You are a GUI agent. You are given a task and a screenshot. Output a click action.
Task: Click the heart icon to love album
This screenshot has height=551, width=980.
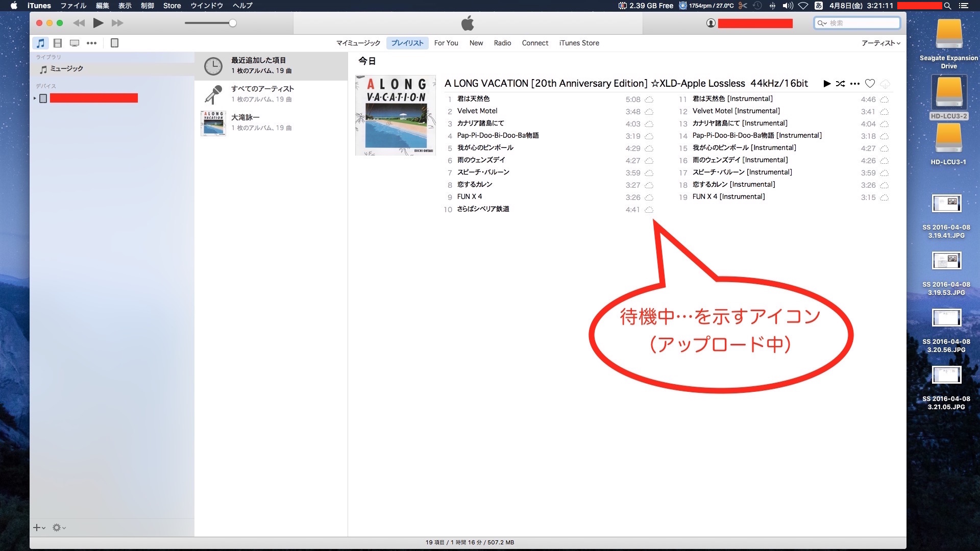coord(870,84)
